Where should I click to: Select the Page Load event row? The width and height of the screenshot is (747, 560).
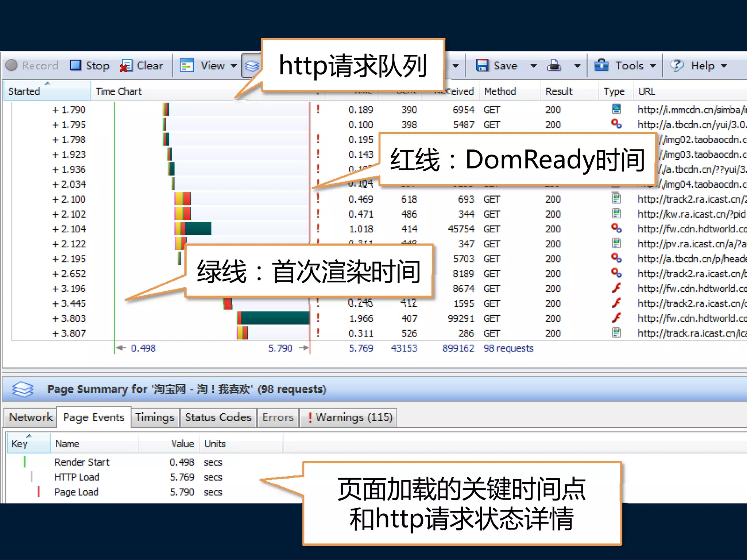click(x=146, y=492)
